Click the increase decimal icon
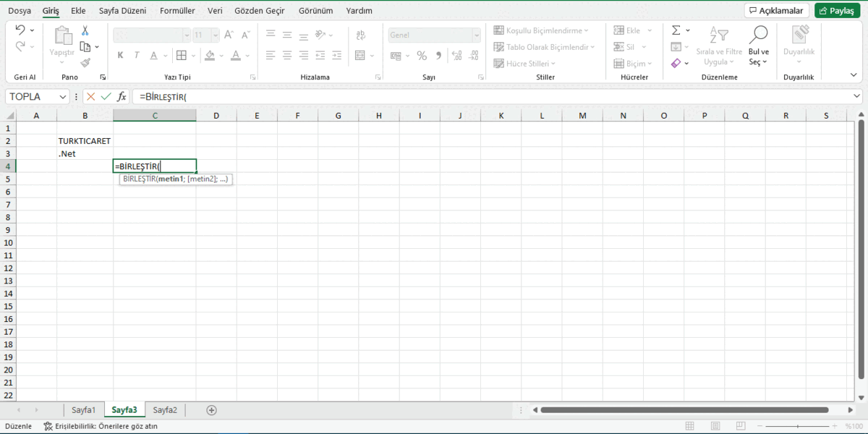 point(456,55)
